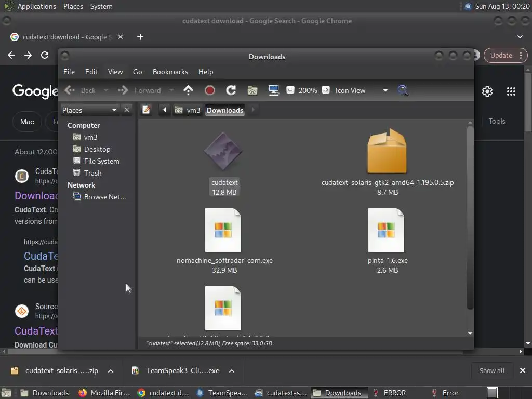Click Chrome forward navigation arrow
Screen dimensions: 532x399
click(28, 55)
